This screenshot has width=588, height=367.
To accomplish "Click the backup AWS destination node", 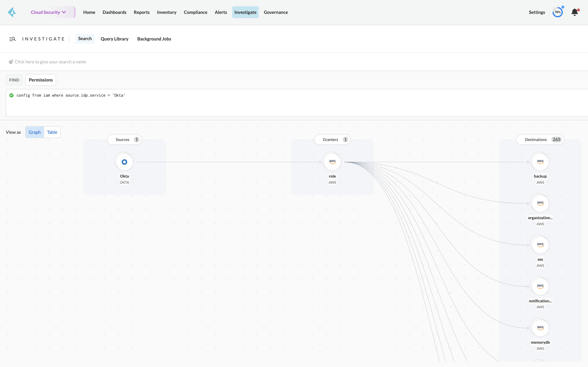I will click(540, 162).
